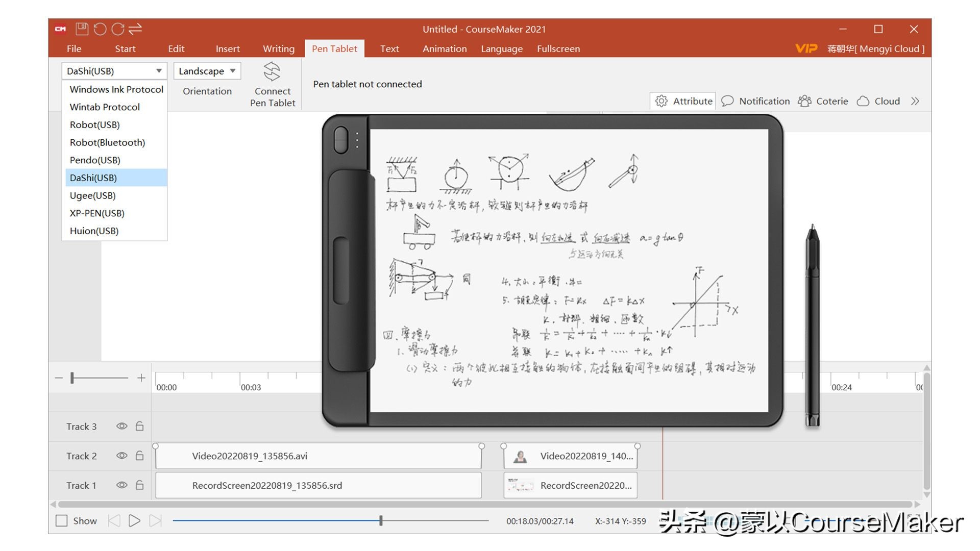Open the Animation menu

444,48
